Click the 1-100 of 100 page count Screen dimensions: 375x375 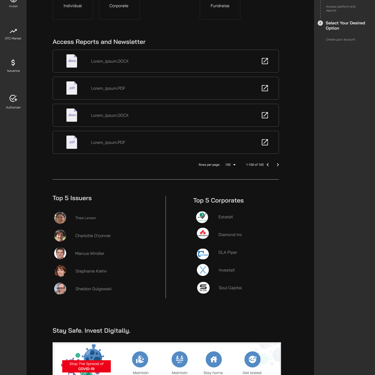(255, 165)
